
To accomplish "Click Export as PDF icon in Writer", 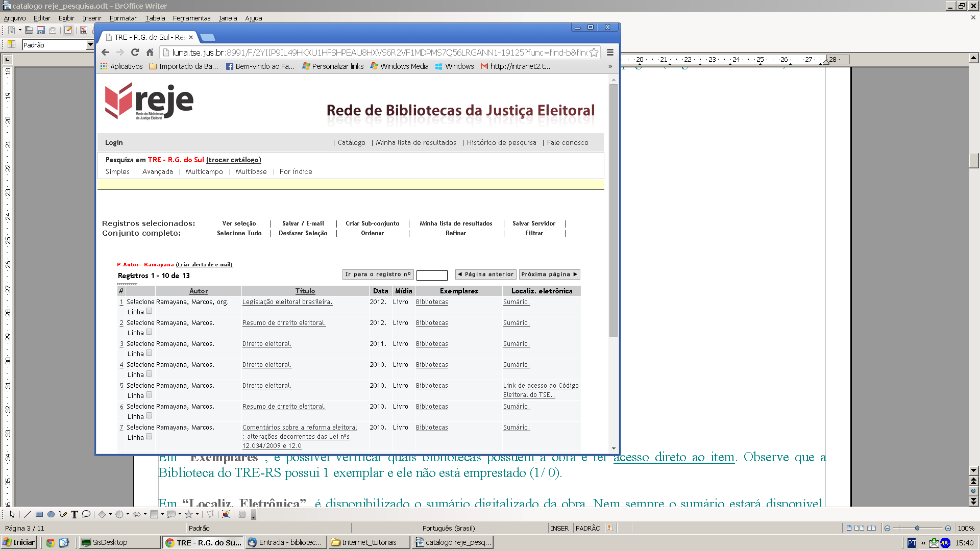I will 84,31.
